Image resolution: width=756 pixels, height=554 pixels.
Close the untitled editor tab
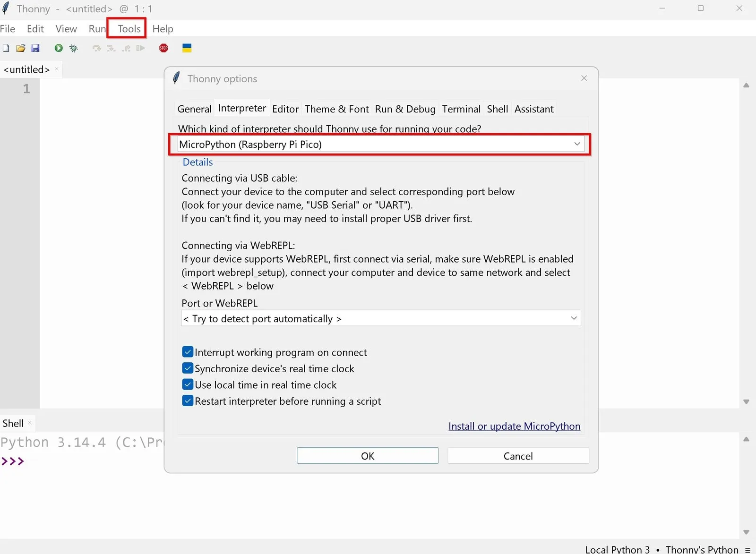[57, 69]
